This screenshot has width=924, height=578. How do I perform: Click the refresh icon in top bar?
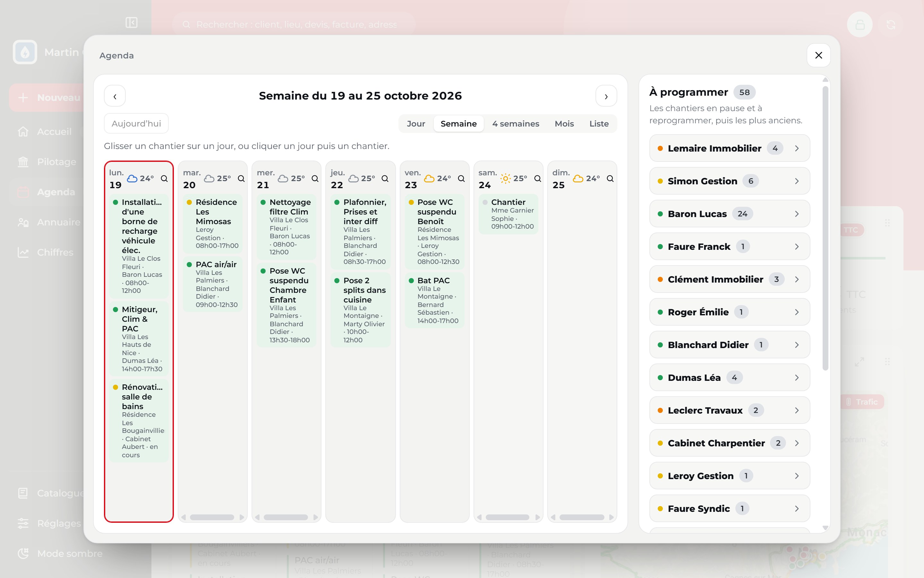(x=891, y=25)
